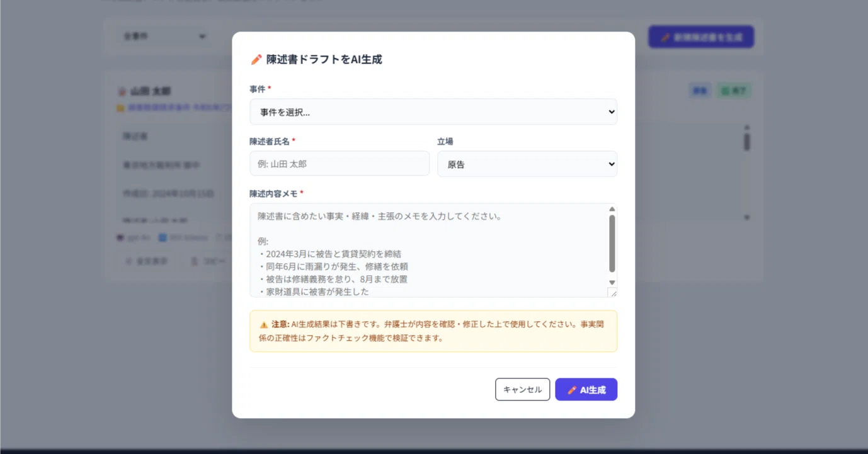Click the warning triangle icon beside 注意

pos(264,325)
